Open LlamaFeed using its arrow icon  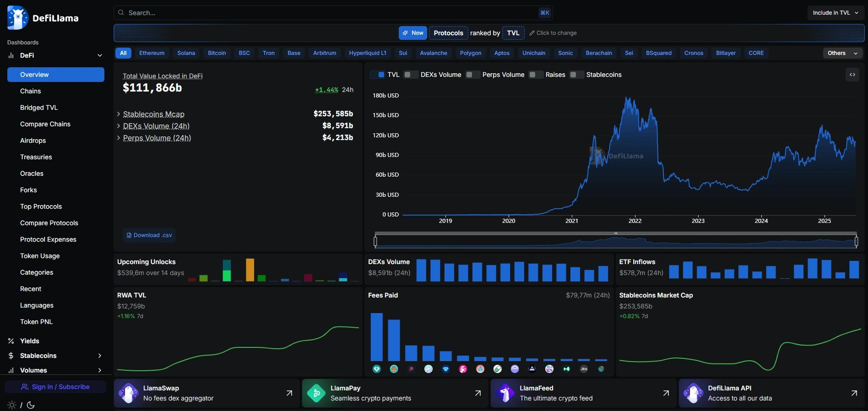click(x=666, y=393)
